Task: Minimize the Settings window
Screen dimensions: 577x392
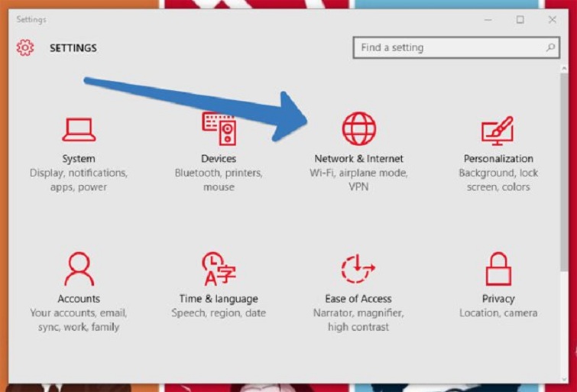Action: point(488,20)
